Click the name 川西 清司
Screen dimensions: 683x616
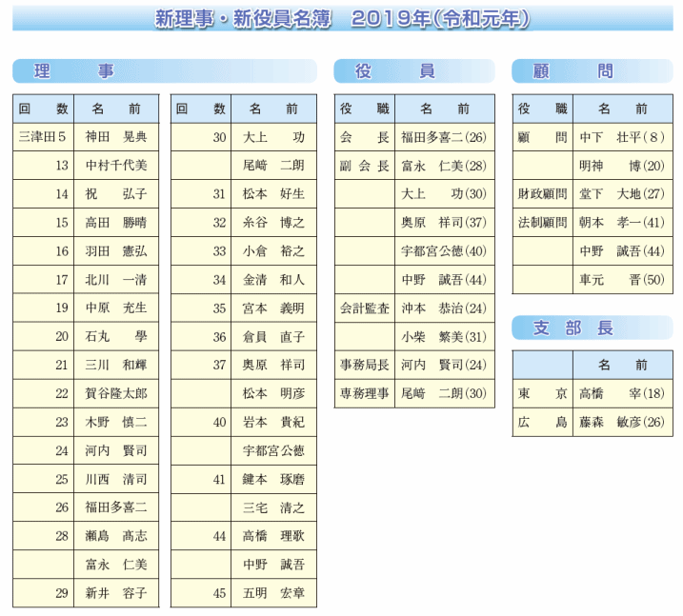pos(116,479)
